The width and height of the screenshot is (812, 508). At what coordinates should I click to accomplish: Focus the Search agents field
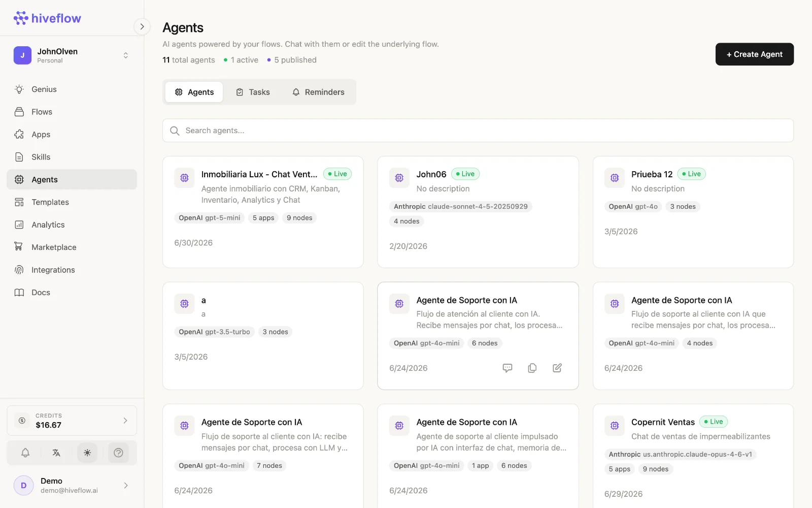478,131
